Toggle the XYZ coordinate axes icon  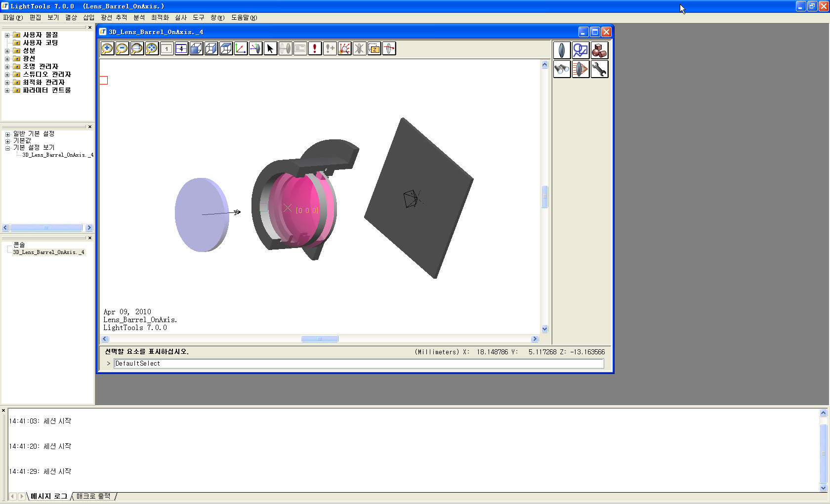click(241, 48)
